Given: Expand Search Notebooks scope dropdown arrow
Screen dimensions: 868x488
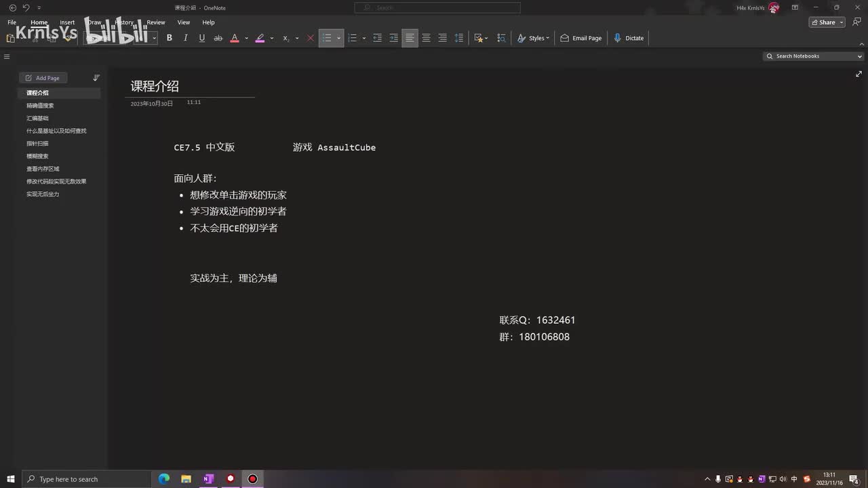Looking at the screenshot, I should point(860,56).
